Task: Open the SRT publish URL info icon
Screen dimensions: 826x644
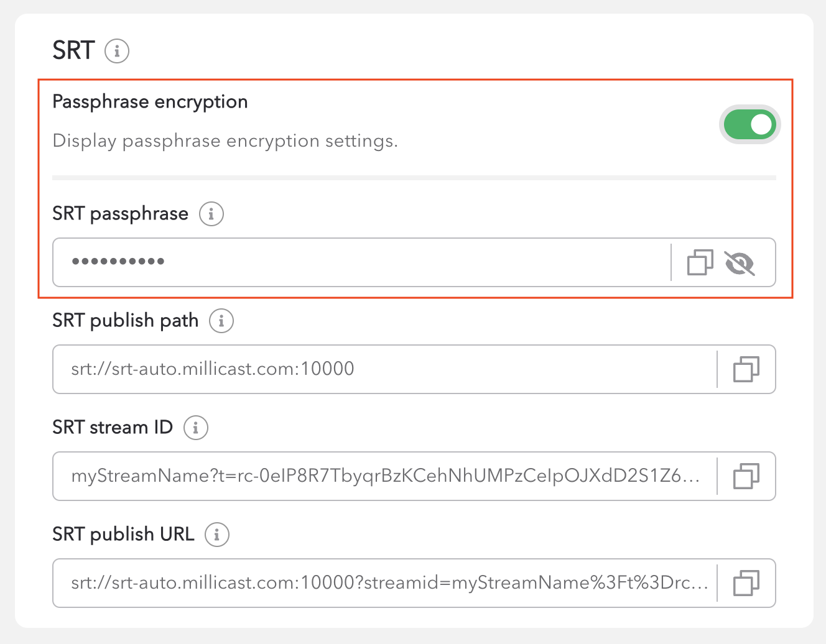Action: (217, 535)
